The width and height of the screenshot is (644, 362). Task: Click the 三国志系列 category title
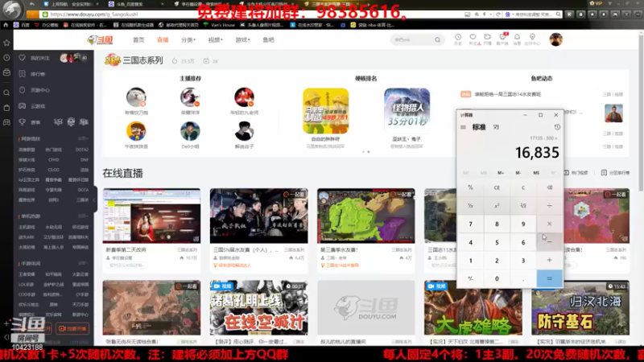pos(142,61)
